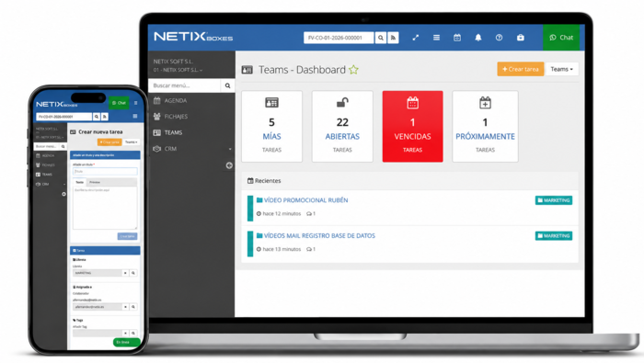Click MARKETING tag on VÍDEOS MAIL REGISTRO row
Image resolution: width=644 pixels, height=363 pixels.
(554, 236)
